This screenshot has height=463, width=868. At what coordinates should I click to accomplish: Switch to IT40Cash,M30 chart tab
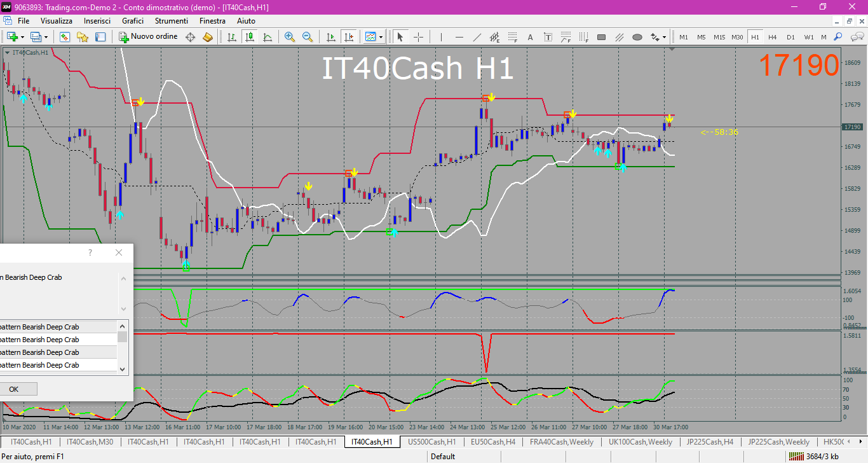click(x=90, y=441)
